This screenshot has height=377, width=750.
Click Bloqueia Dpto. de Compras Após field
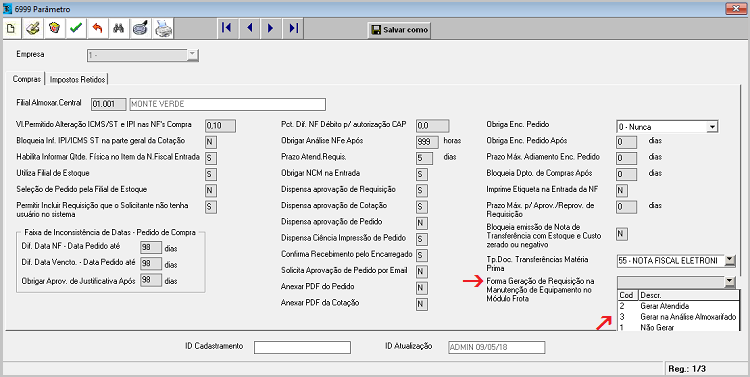coord(627,175)
